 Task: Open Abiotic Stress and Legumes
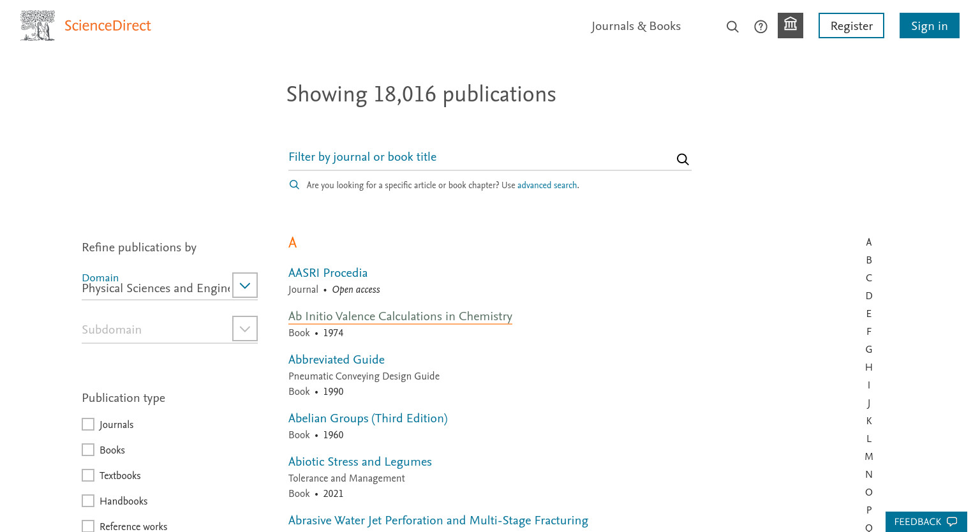click(360, 462)
